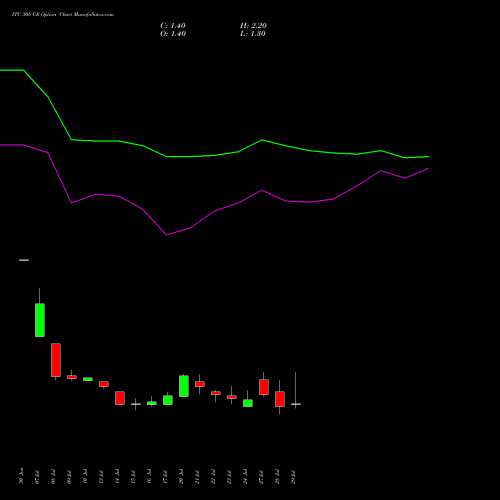500x500 pixels.
Task: Click the high value "H: 2.20"
Action: coord(253,26)
